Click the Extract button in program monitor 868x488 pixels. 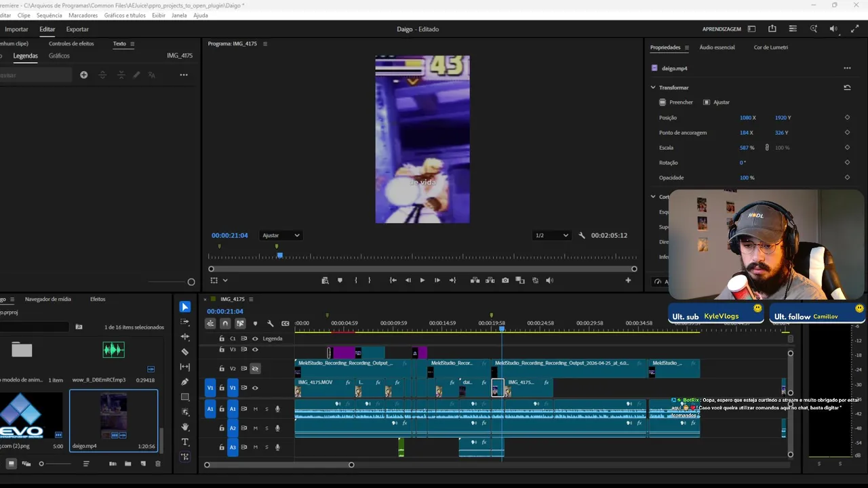pos(490,280)
